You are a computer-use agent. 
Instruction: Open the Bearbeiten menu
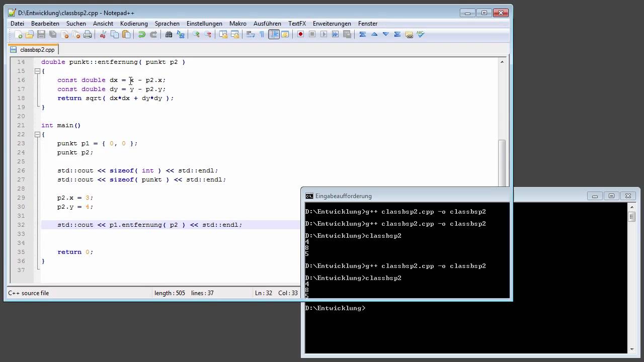pyautogui.click(x=45, y=24)
